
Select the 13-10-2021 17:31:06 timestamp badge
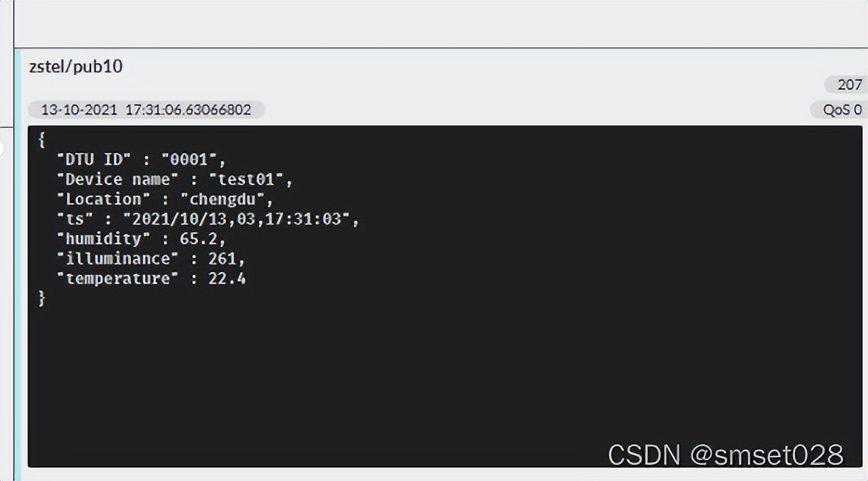[x=146, y=110]
